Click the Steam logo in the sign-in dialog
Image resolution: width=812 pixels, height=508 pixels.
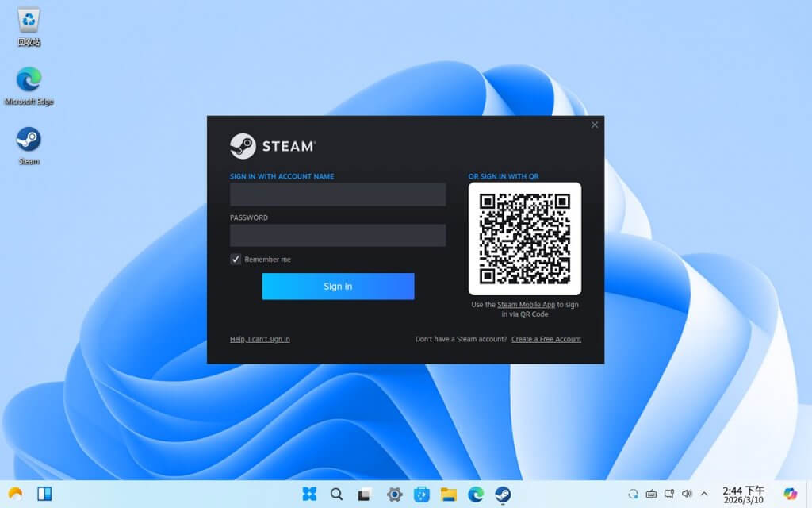(273, 146)
